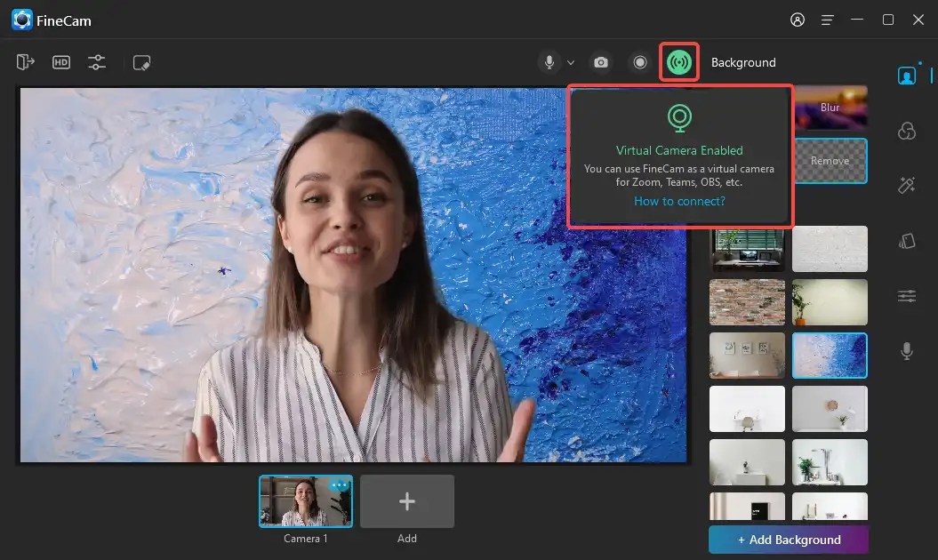Select the Blur background option
Viewport: 938px width, 560px height.
point(829,107)
